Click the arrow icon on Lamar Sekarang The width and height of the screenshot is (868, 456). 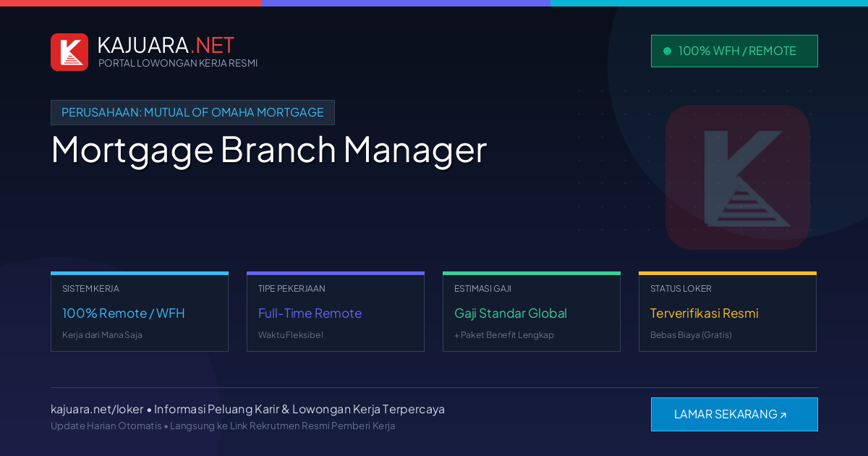tap(783, 415)
